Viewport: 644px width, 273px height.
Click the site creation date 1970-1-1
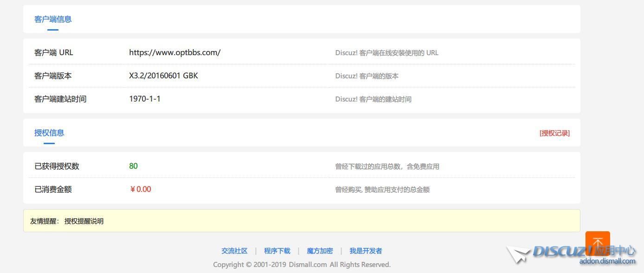pyautogui.click(x=145, y=99)
